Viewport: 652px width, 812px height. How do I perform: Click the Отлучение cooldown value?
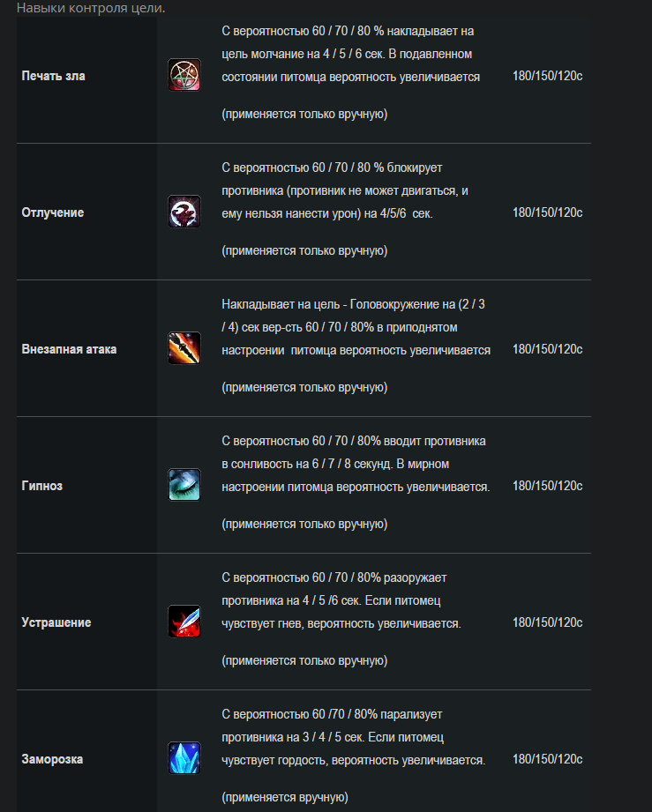tap(547, 212)
